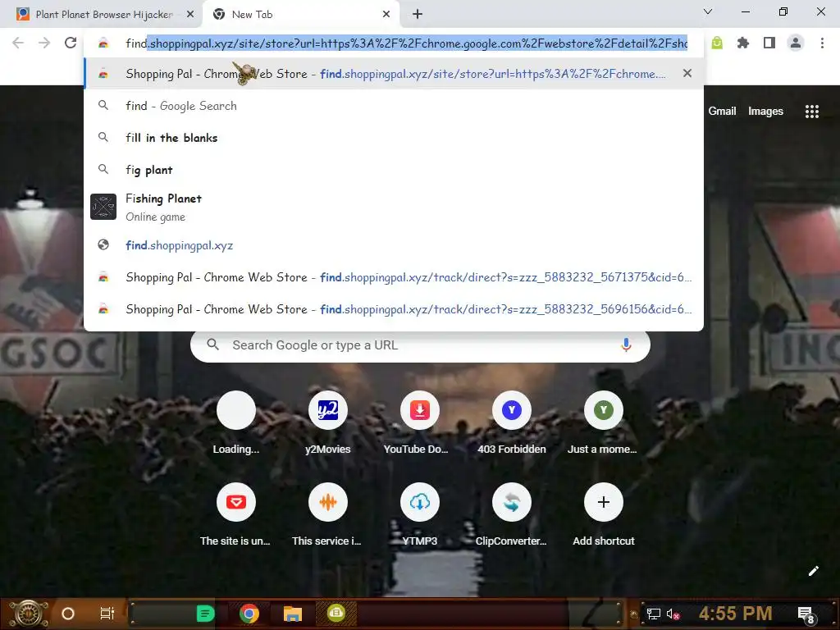Go forward using the forward arrow
The image size is (840, 630).
pyautogui.click(x=44, y=43)
